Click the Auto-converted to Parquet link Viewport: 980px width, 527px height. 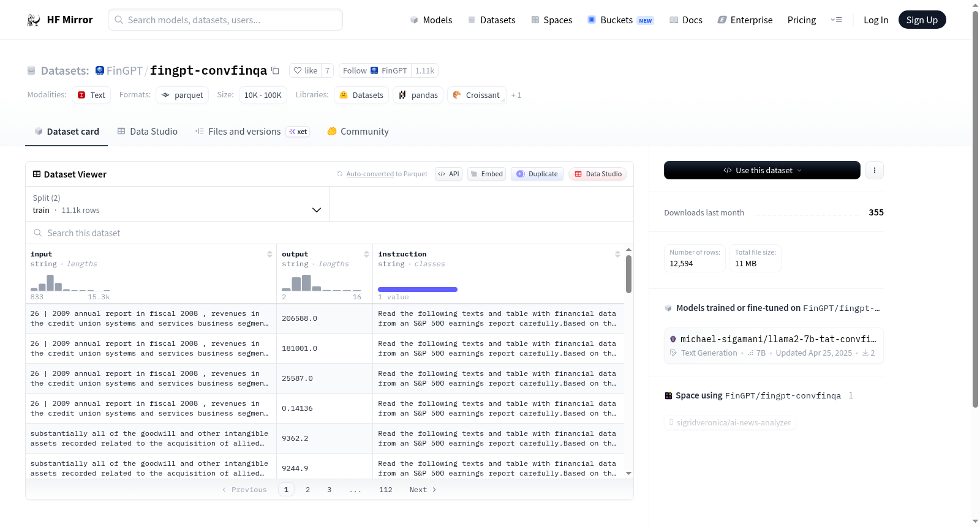click(x=386, y=174)
